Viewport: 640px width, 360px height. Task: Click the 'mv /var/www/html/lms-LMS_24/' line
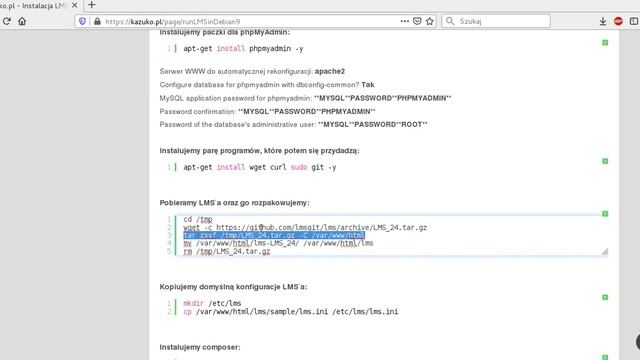pyautogui.click(x=278, y=243)
